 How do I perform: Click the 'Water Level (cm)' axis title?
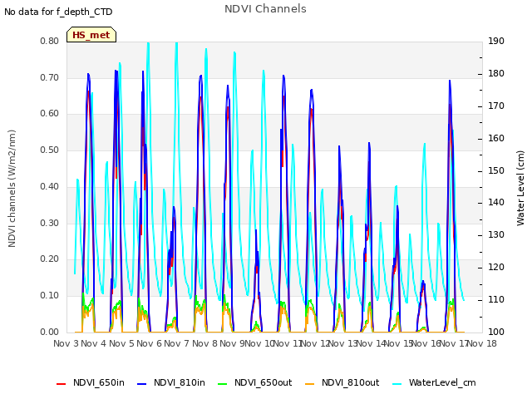point(520,189)
